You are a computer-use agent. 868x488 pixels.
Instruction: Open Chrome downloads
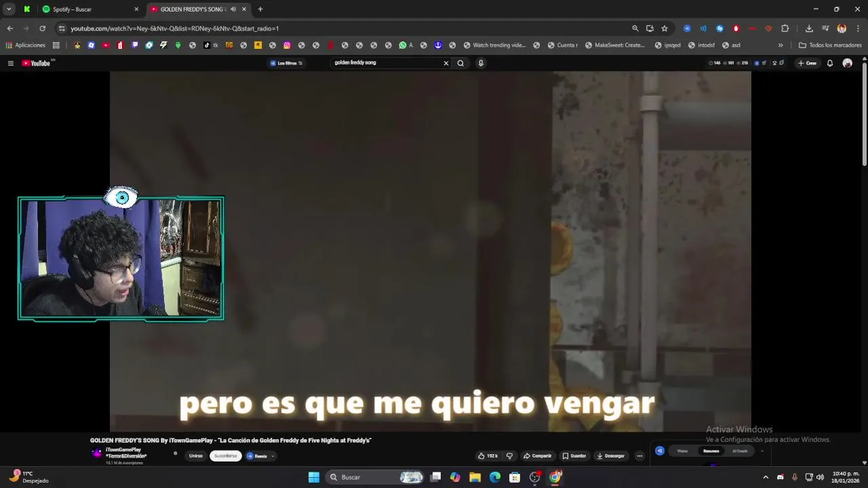pos(809,28)
